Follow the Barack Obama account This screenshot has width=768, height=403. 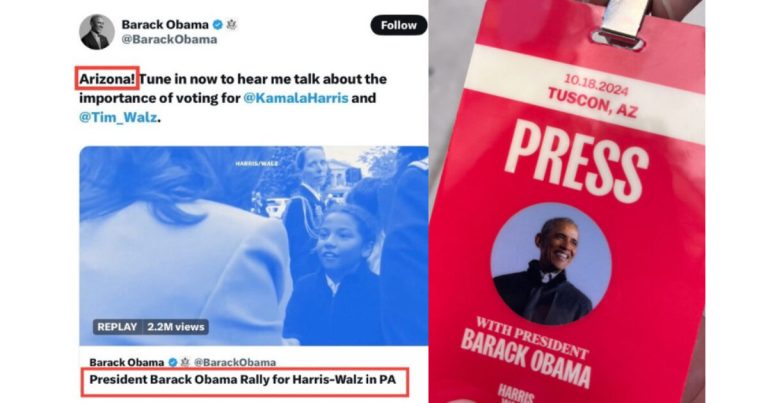click(x=399, y=25)
